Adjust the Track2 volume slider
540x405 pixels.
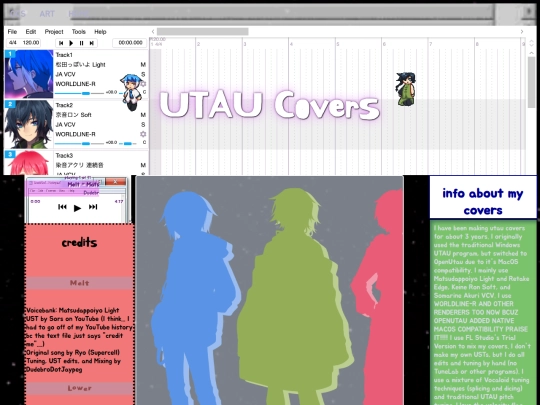click(x=79, y=143)
